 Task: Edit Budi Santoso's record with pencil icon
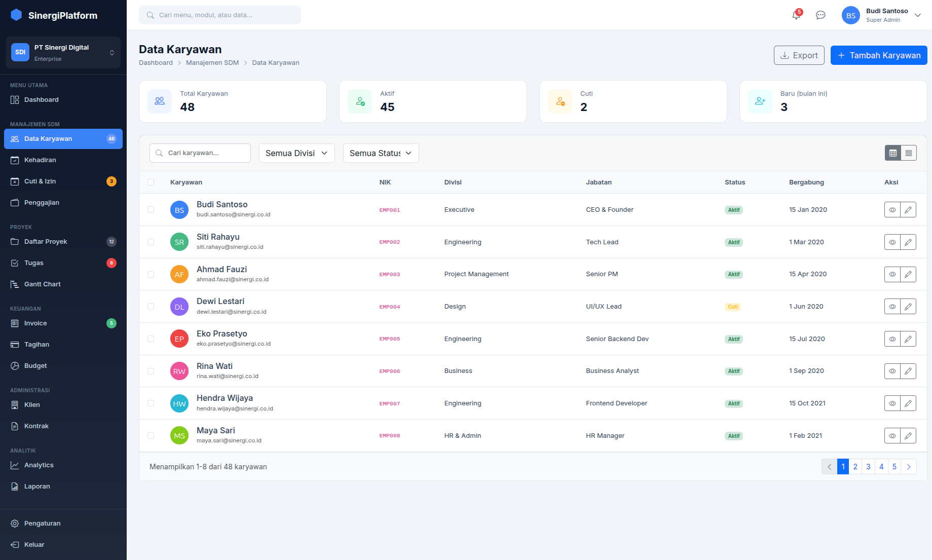click(908, 210)
